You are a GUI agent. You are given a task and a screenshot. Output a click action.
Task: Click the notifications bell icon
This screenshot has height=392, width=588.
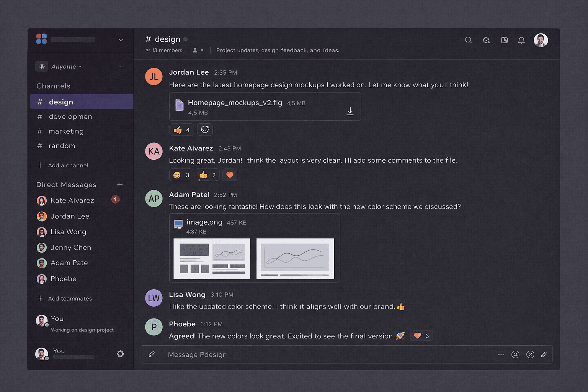coord(521,40)
